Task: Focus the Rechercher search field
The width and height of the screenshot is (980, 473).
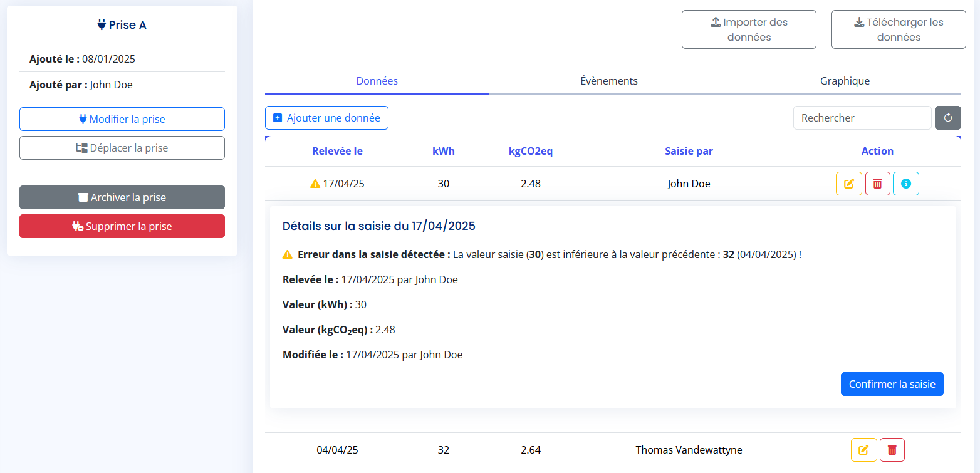Action: 862,118
